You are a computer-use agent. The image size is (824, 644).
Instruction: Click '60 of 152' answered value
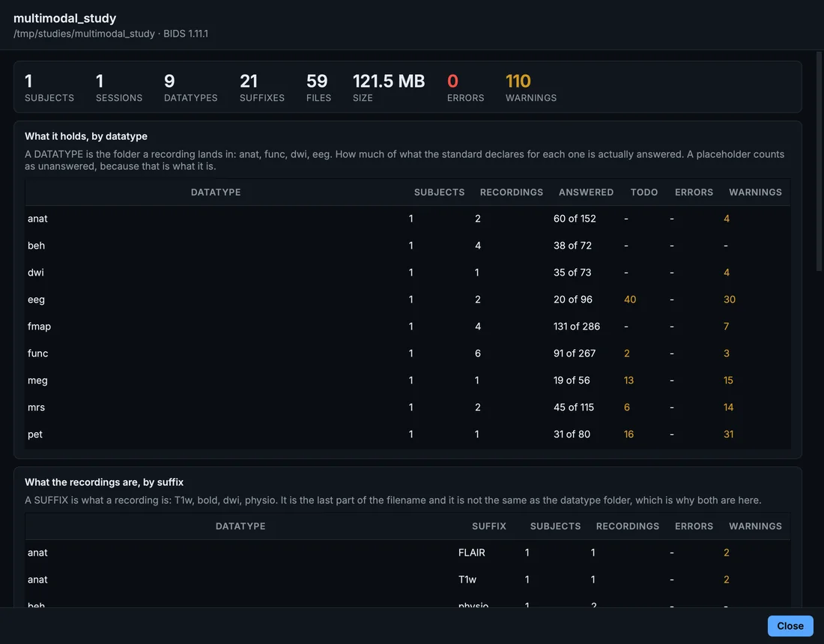(575, 219)
